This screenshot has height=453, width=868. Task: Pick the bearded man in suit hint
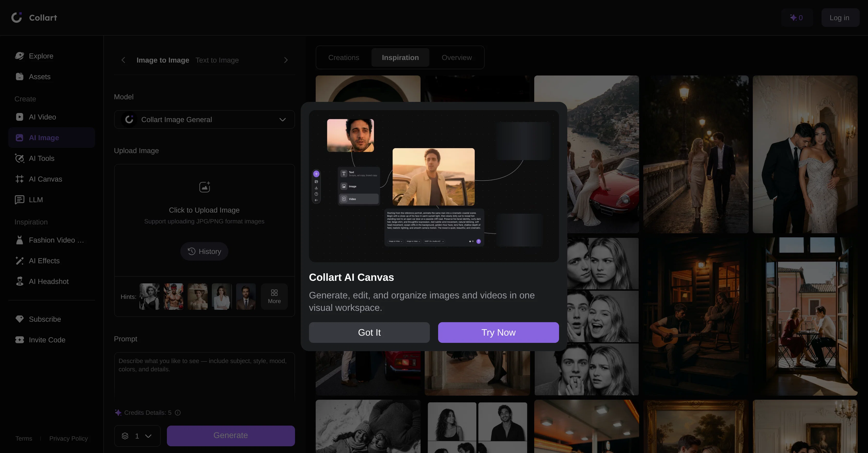[246, 297]
